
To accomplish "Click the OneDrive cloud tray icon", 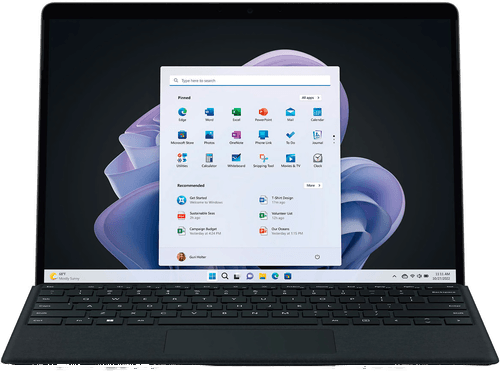I will tap(405, 276).
